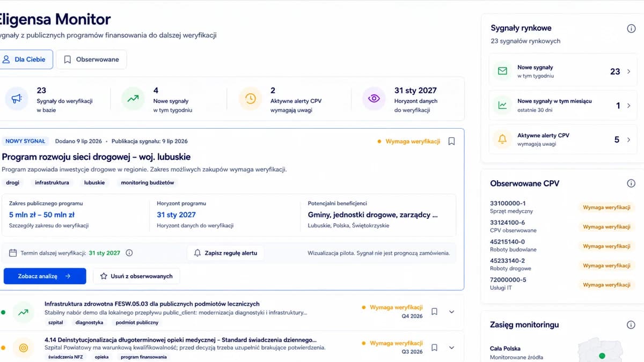Select CPV code 45215140-0 Roboty budowlane
The height and width of the screenshot is (362, 644).
[513, 246]
